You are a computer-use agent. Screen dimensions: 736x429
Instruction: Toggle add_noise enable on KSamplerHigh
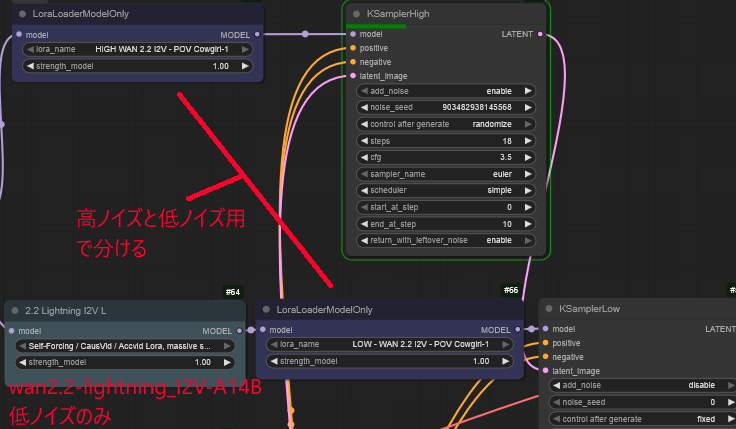[x=446, y=91]
